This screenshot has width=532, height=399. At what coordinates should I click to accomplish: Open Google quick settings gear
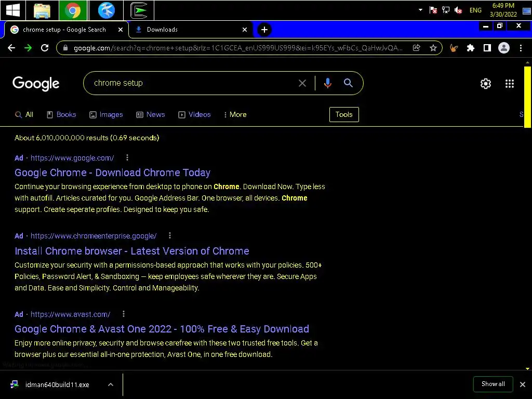click(x=486, y=84)
